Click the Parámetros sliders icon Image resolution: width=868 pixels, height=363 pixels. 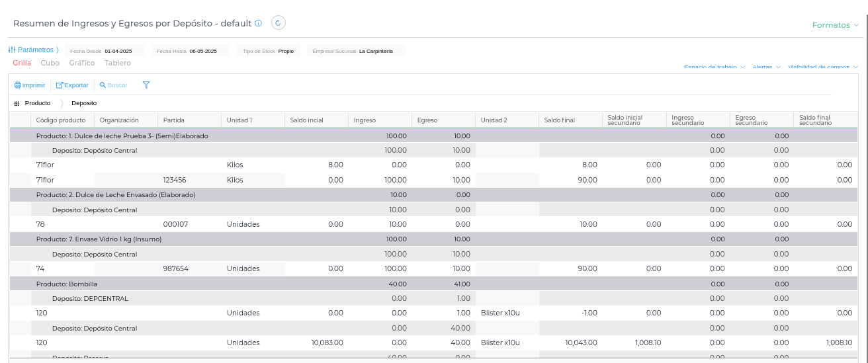[12, 50]
